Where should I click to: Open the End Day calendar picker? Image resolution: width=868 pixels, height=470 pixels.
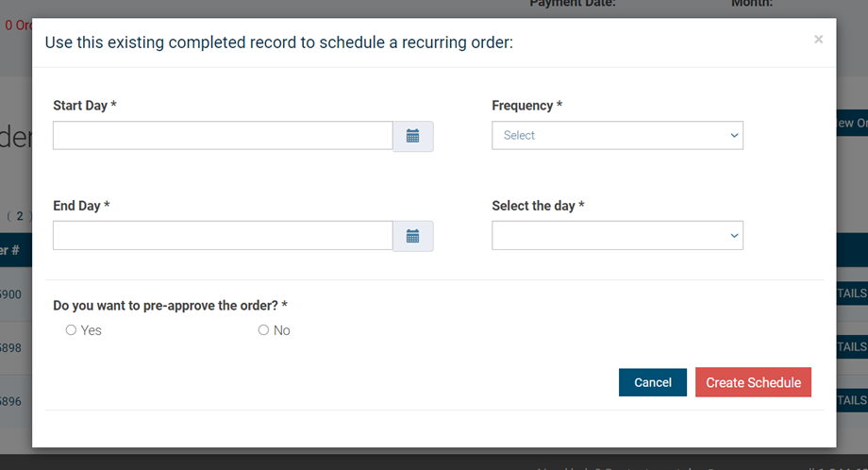pos(413,236)
